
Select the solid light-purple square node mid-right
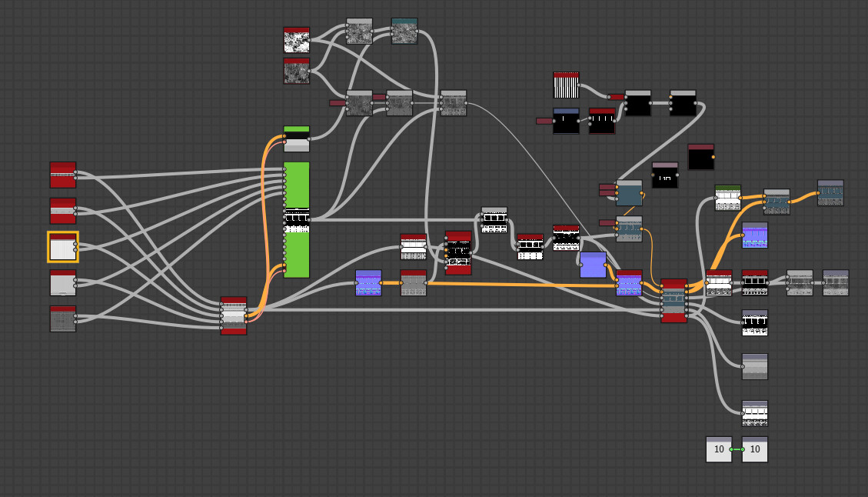click(592, 265)
